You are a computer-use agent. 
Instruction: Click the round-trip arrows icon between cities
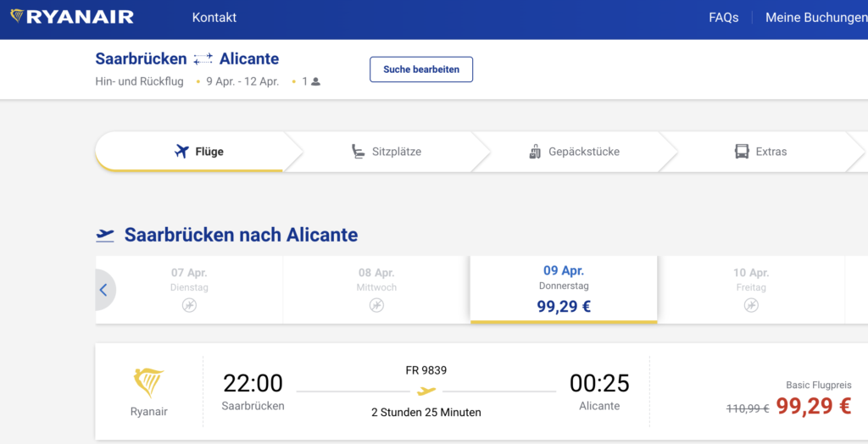203,59
